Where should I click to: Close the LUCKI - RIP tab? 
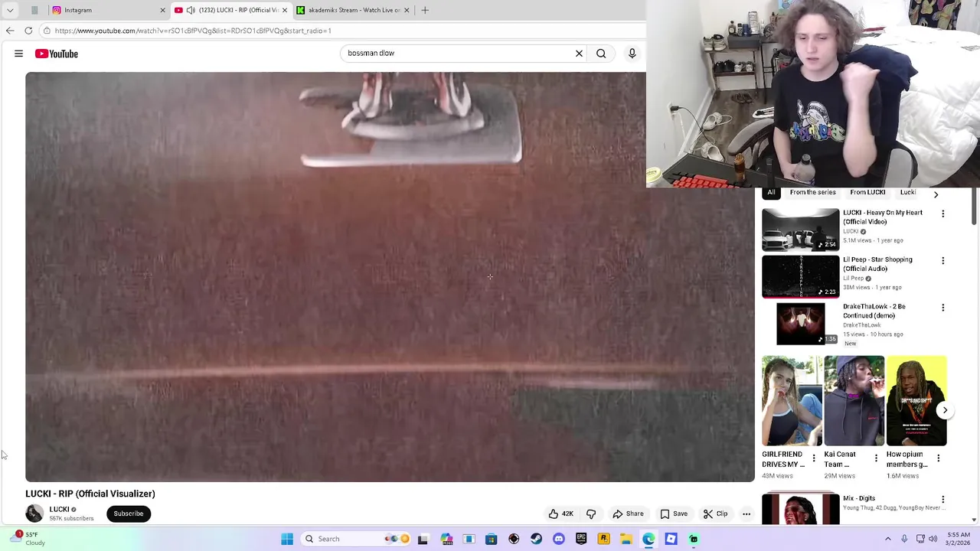tap(285, 10)
